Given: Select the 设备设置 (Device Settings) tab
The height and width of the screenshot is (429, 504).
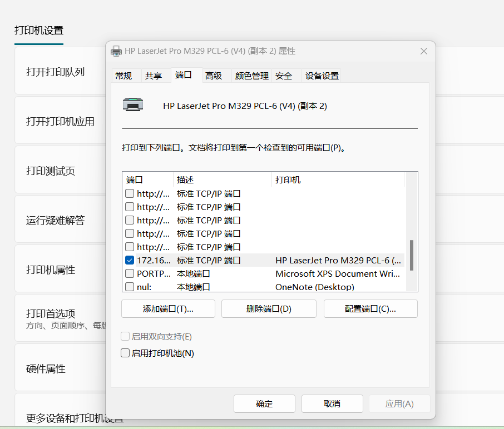Looking at the screenshot, I should [x=322, y=76].
